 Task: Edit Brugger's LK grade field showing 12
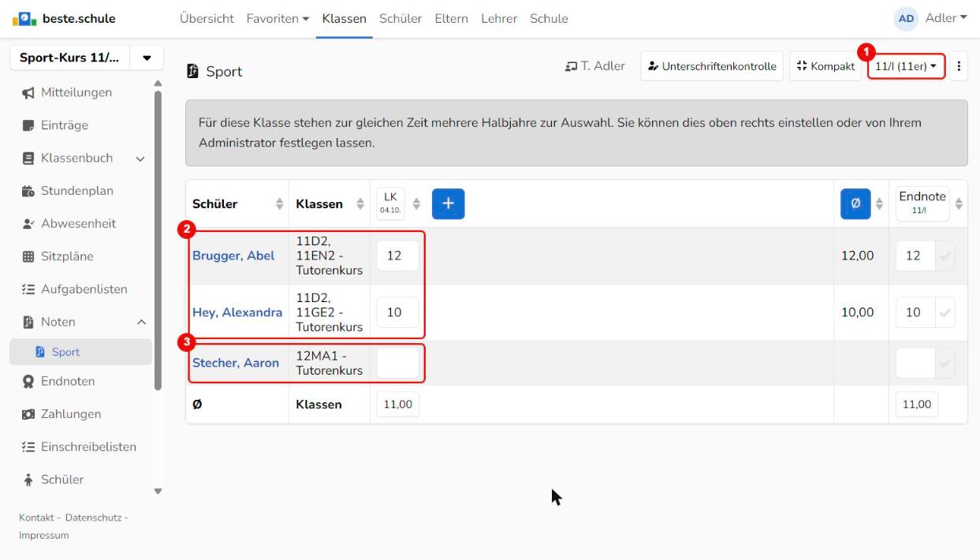pyautogui.click(x=397, y=256)
